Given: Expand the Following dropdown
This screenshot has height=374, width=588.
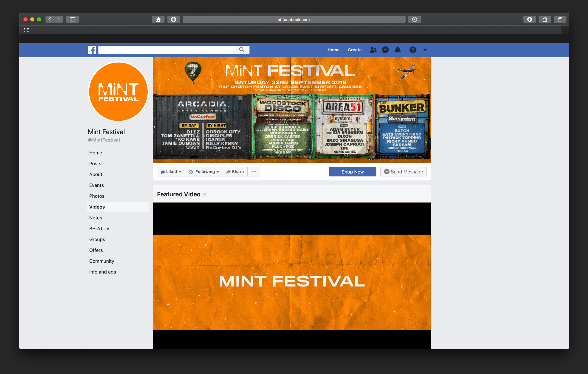Looking at the screenshot, I should tap(204, 172).
